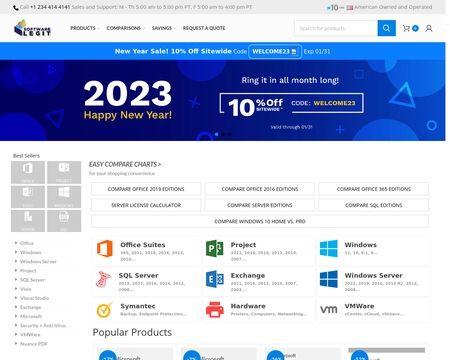
Task: Open Compare Server Editions chart
Action: [x=260, y=205]
